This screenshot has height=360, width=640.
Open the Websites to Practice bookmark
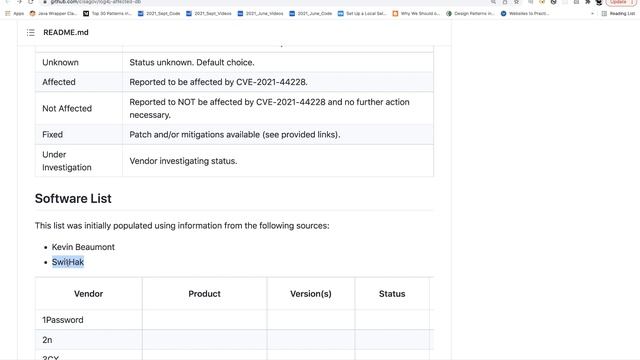(525, 13)
